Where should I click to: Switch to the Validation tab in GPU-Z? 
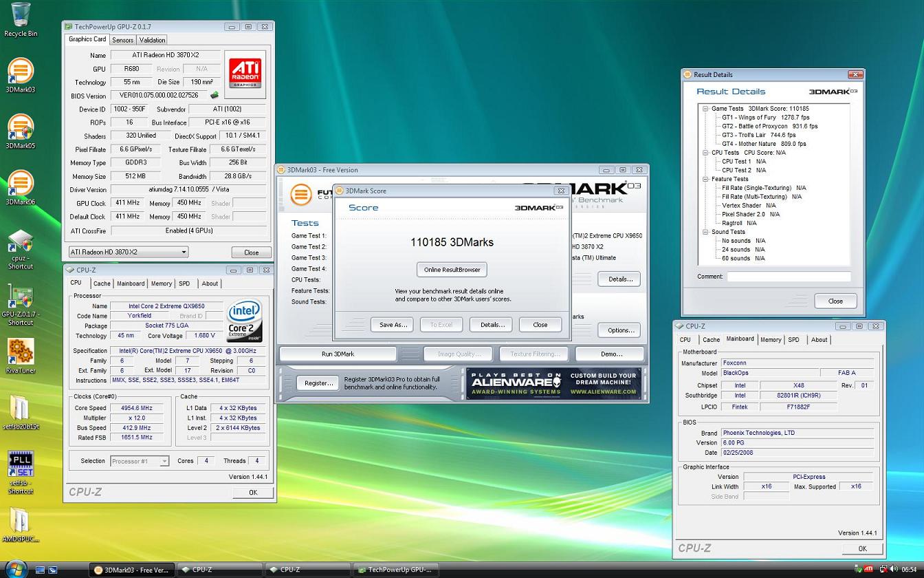(152, 40)
